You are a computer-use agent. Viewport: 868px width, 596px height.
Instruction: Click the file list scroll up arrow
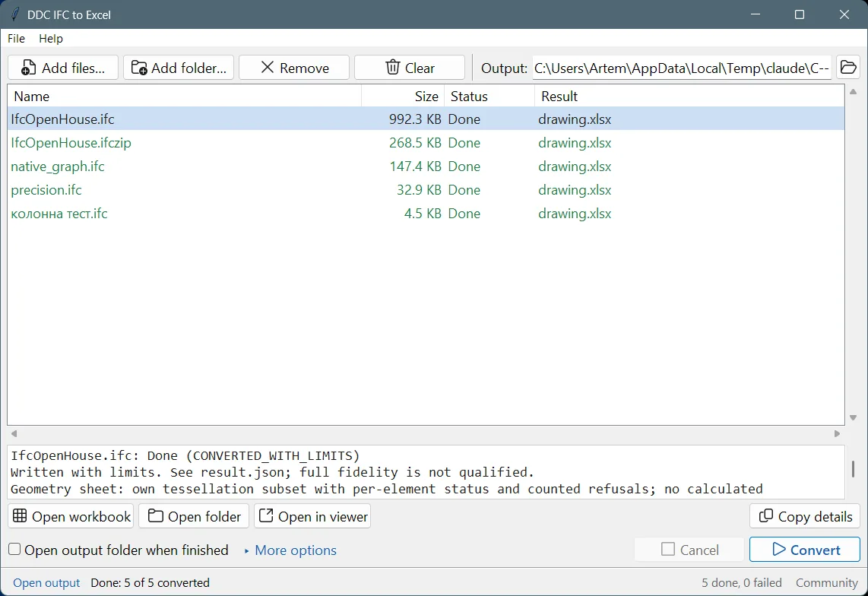pyautogui.click(x=853, y=91)
